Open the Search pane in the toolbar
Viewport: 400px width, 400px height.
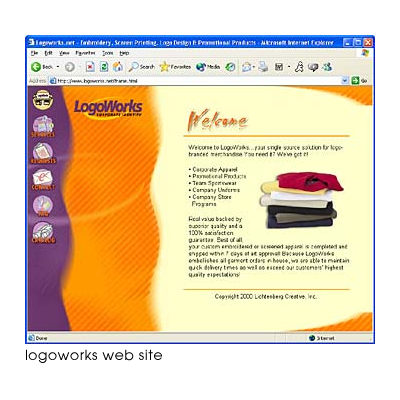coord(142,67)
